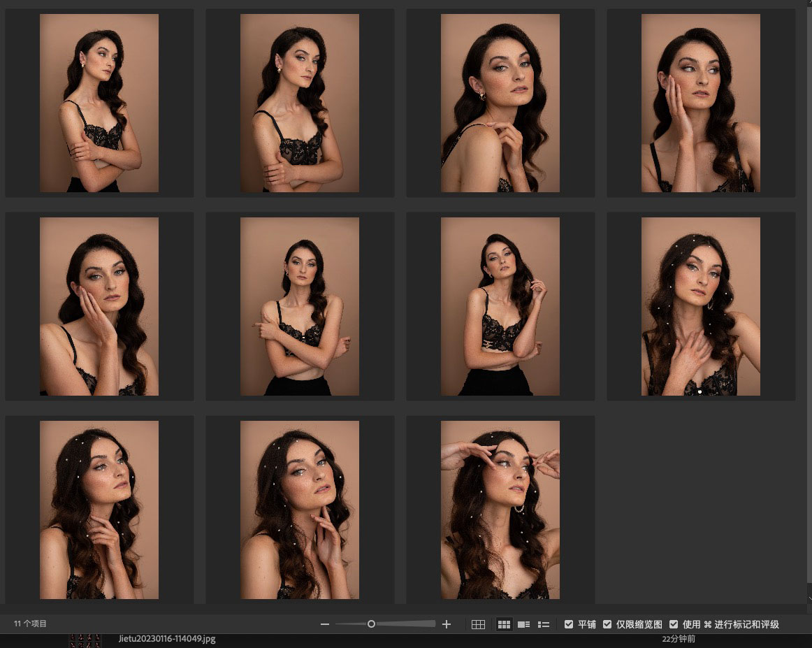812x648 pixels.
Task: Click the minus button to shrink thumbnails
Action: (x=324, y=624)
